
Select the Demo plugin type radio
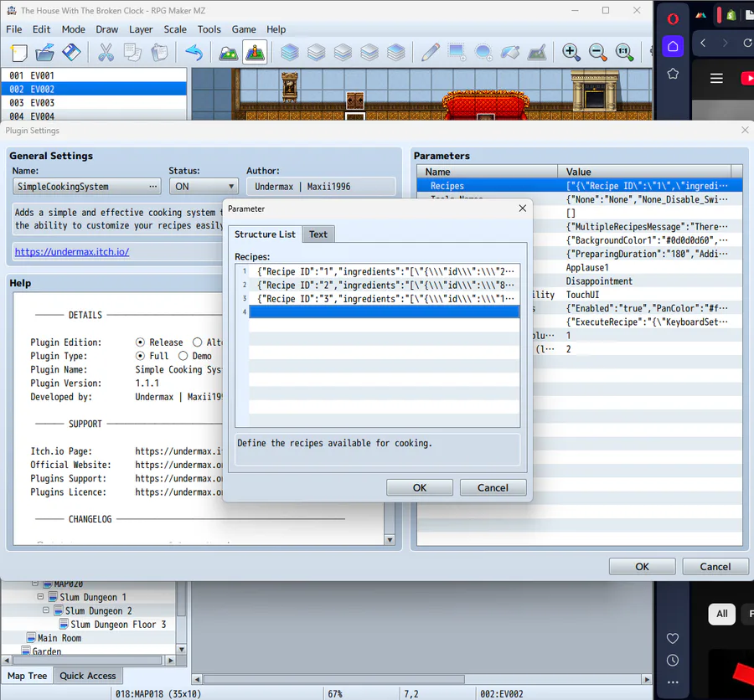(183, 356)
